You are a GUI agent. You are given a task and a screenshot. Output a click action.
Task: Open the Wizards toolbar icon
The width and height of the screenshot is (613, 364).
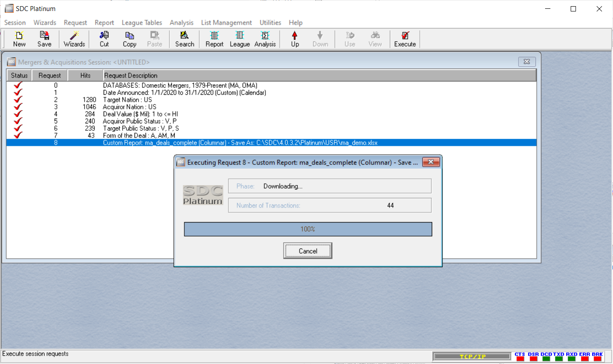point(74,39)
